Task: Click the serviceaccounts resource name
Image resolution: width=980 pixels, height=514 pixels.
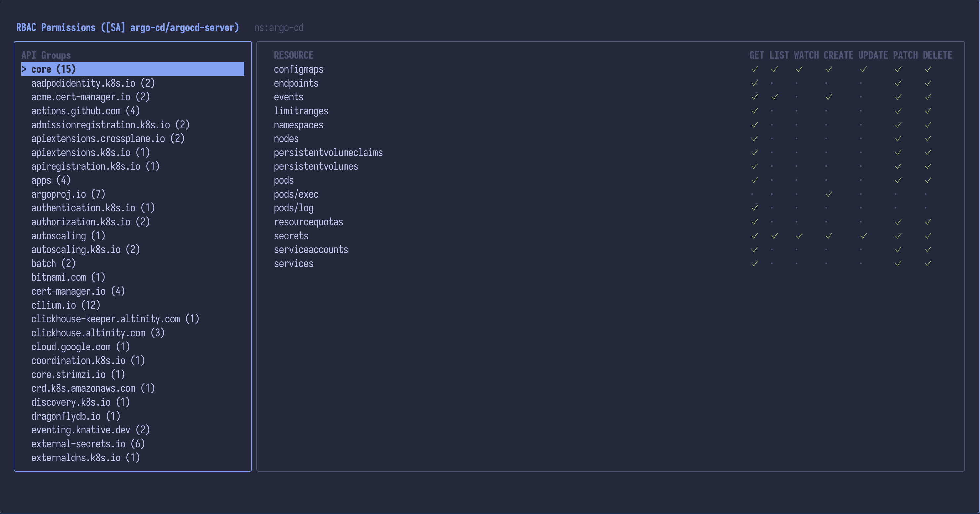Action: (x=311, y=250)
